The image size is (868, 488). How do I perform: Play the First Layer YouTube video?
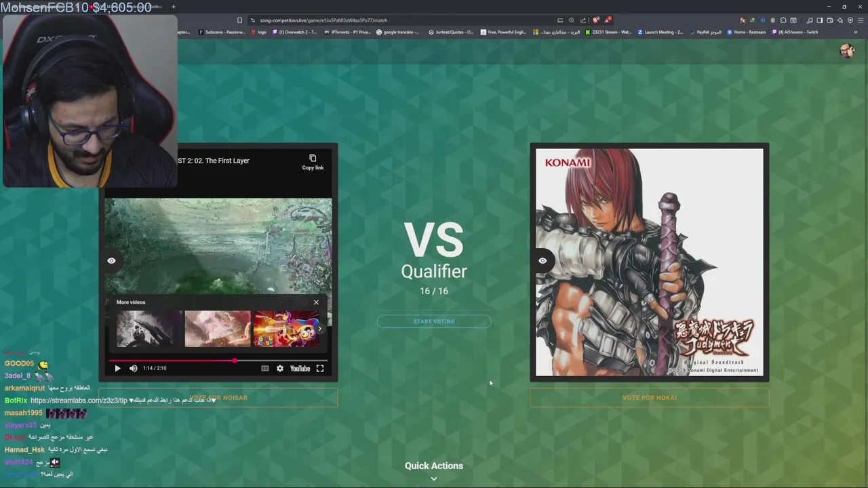(117, 368)
